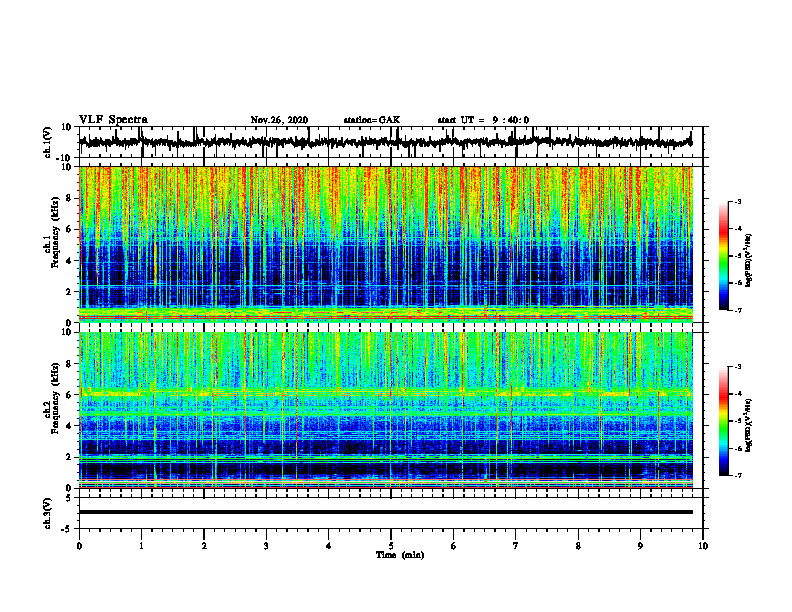
Task: Select the "Nov.26, 2020" date label
Action: click(279, 120)
